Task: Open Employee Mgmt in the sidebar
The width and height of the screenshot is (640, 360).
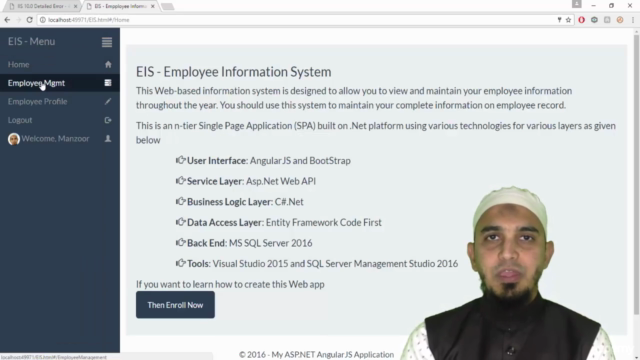Action: click(x=60, y=83)
